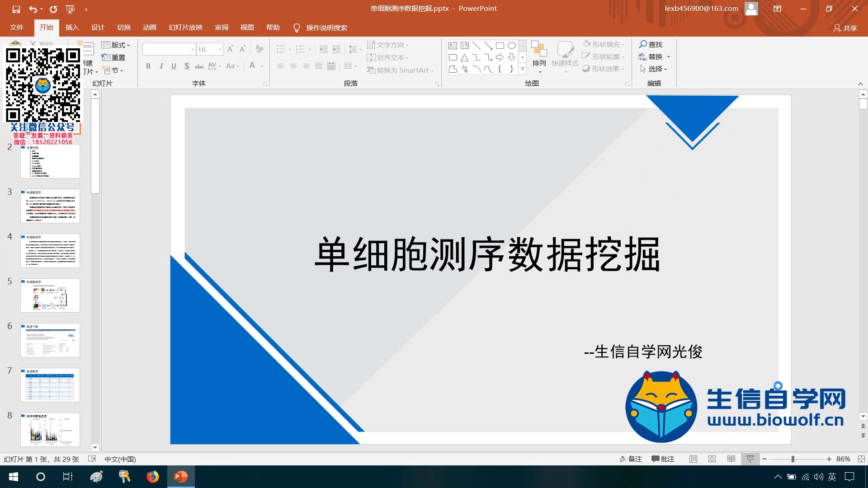Select the triangle shape in shapes gallery
This screenshot has height=488, width=868.
[464, 57]
